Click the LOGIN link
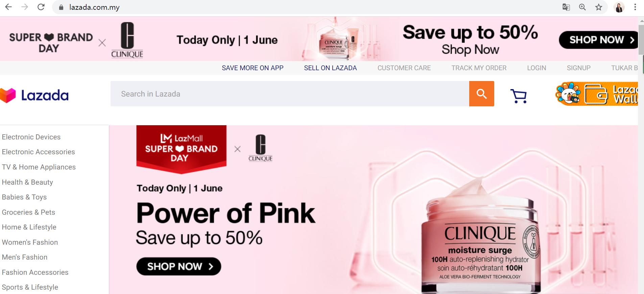 pos(536,68)
